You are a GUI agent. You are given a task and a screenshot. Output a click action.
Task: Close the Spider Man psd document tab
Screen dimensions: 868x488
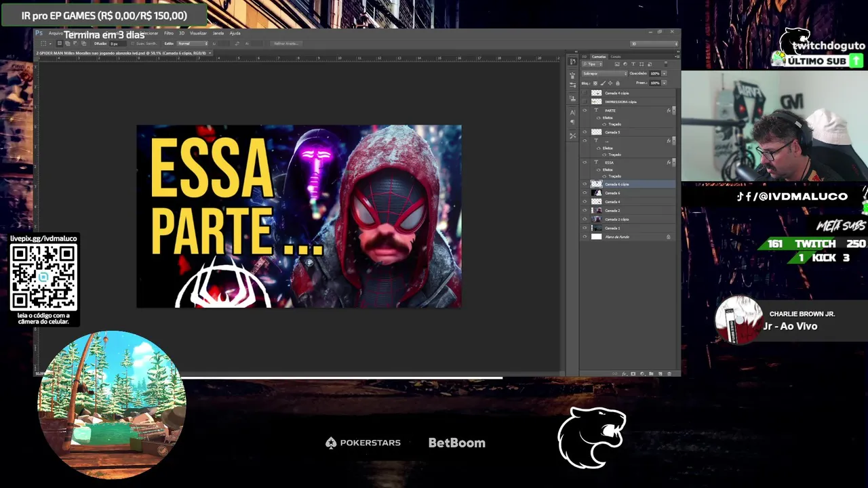click(210, 53)
